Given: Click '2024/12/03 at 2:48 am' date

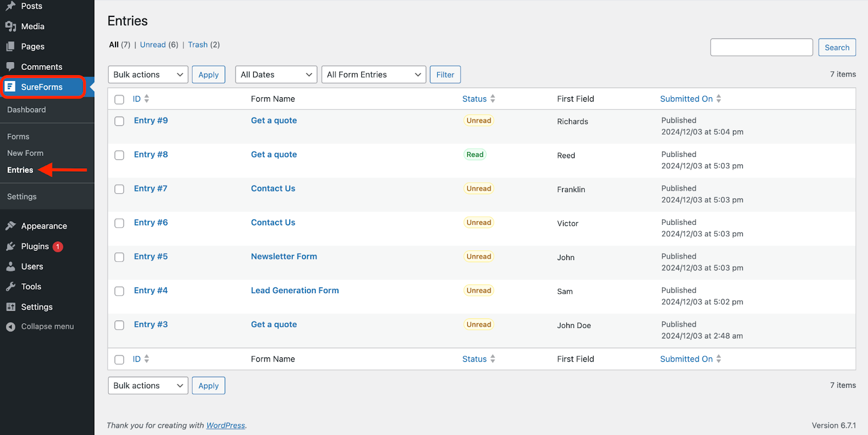Looking at the screenshot, I should [x=702, y=336].
